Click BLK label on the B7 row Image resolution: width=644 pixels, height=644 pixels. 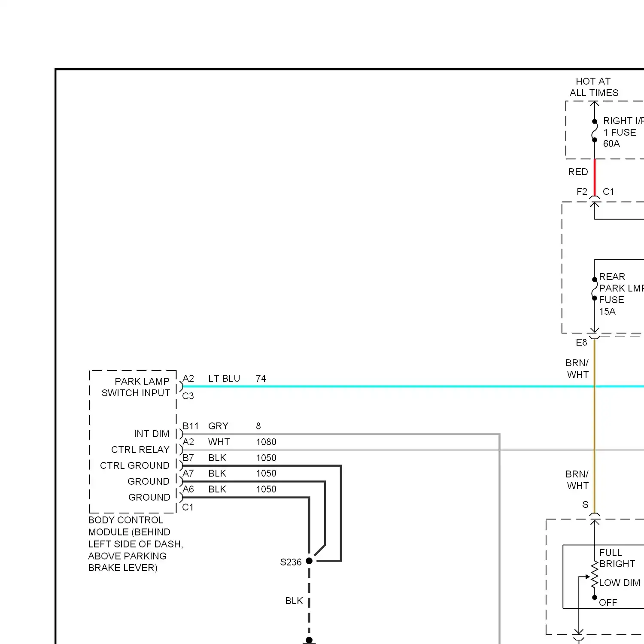[217, 458]
